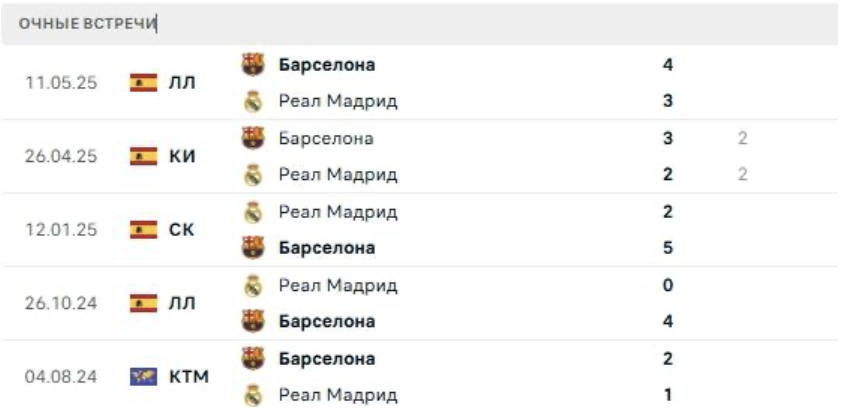Click Spain flag next to ЛЛ on 11.05.25
This screenshot has width=842, height=416.
[144, 83]
